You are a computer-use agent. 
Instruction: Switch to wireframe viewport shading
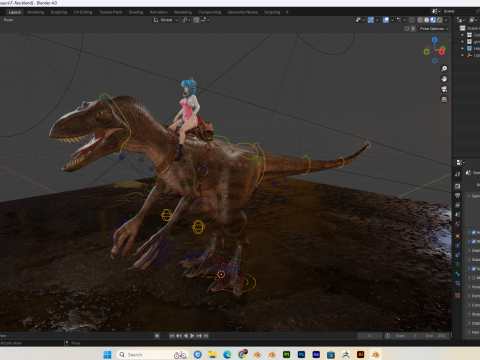click(x=420, y=20)
